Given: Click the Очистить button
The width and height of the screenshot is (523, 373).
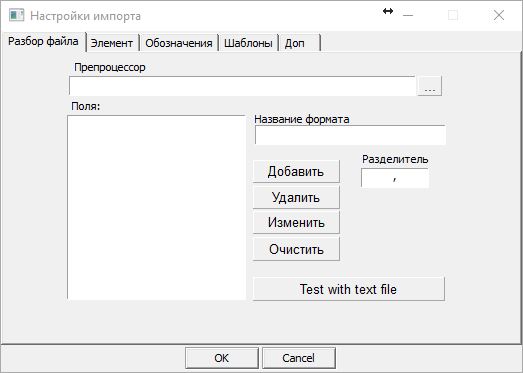Looking at the screenshot, I should coord(296,249).
